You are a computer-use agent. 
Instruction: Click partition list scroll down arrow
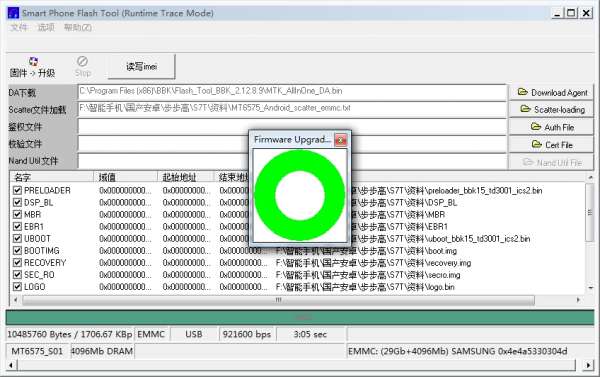click(x=590, y=288)
